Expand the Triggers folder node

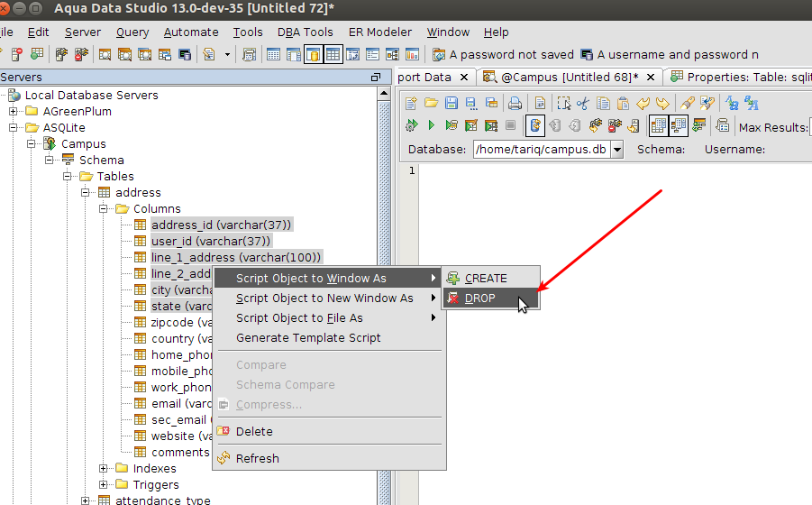[x=104, y=485]
